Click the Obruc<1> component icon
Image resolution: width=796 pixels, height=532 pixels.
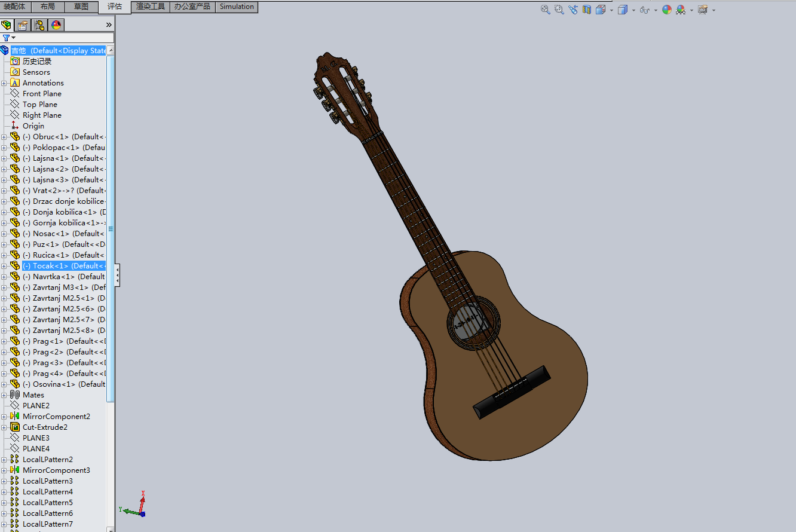point(15,137)
